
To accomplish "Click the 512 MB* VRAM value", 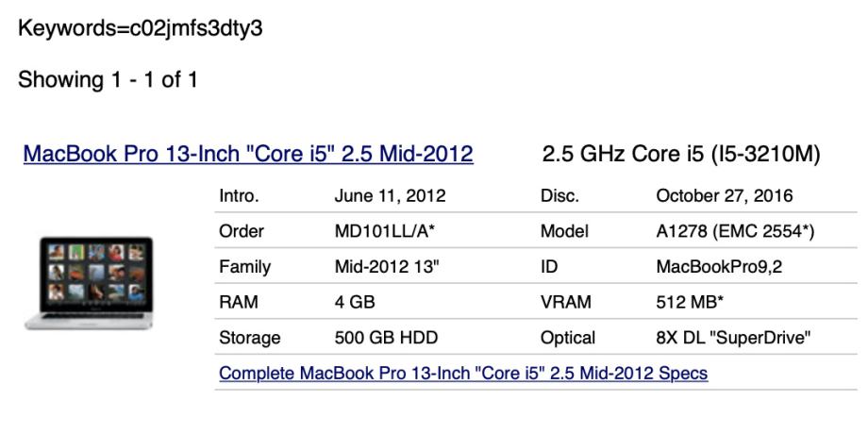I will 692,302.
